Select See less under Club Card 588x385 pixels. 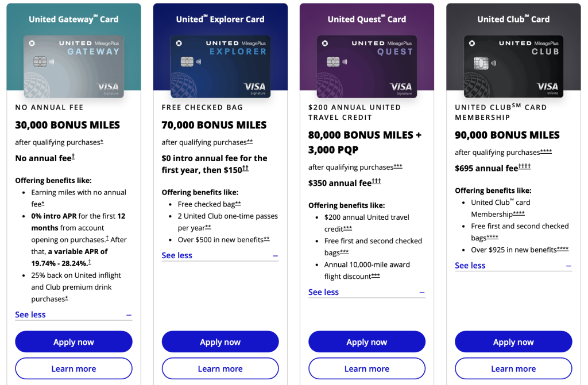click(470, 266)
